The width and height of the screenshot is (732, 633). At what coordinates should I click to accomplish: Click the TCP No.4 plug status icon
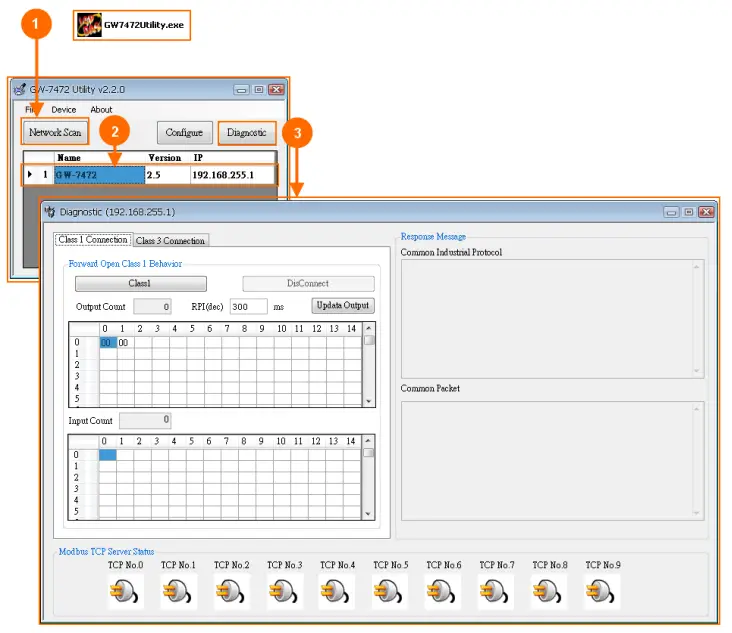(x=338, y=592)
